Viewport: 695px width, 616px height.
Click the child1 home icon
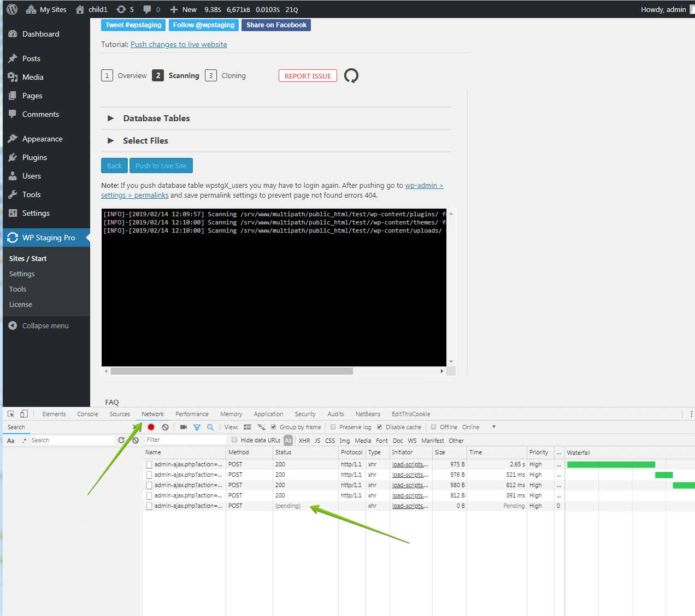[x=80, y=9]
